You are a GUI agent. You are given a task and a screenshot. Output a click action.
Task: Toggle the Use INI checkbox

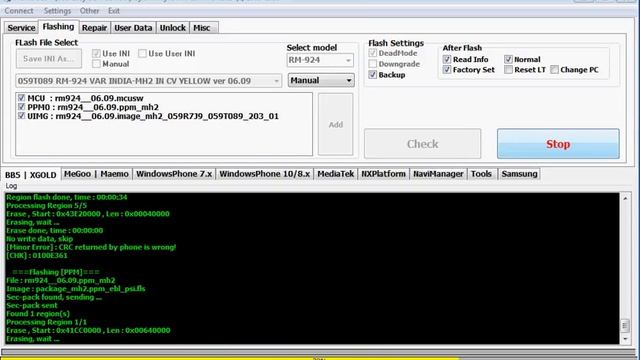point(96,53)
